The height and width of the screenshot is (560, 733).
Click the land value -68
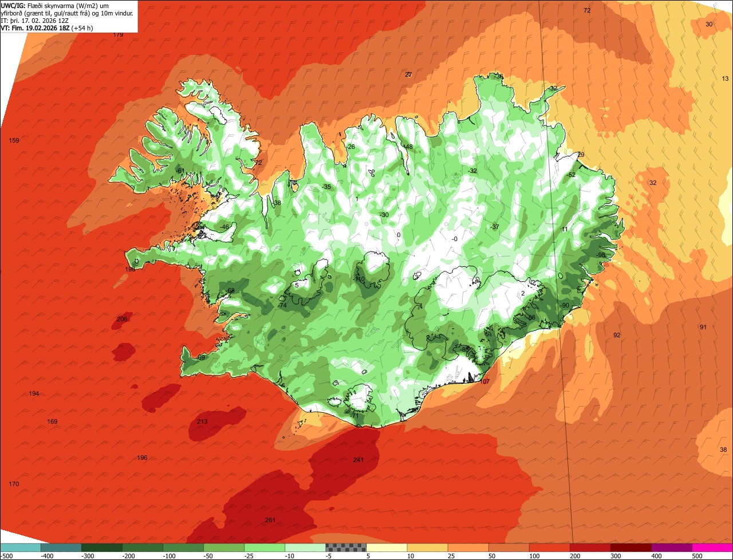(x=230, y=291)
